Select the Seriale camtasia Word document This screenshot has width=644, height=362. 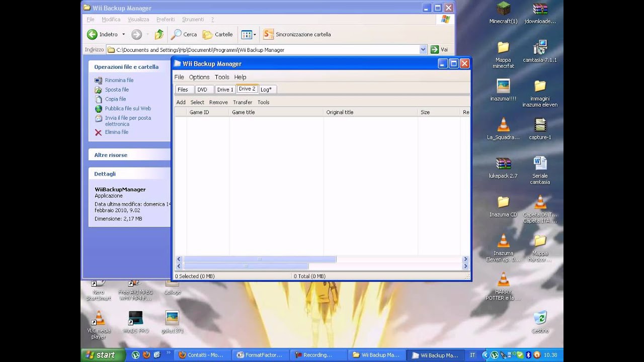[540, 170]
